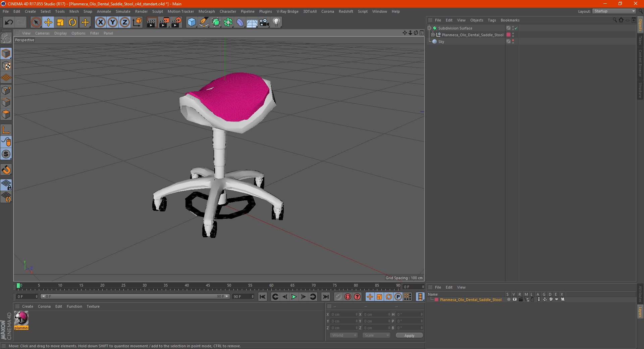Enable Polygons mode
The image size is (644, 349).
click(6, 115)
